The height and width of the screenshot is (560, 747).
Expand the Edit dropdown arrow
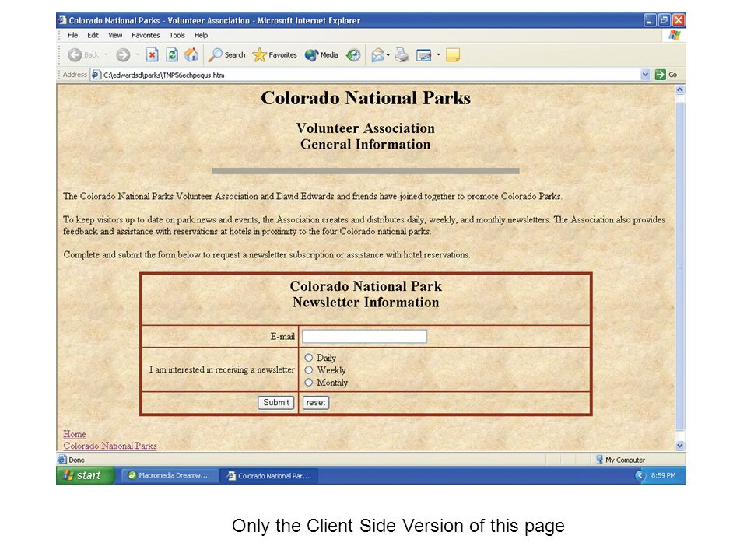pyautogui.click(x=438, y=54)
